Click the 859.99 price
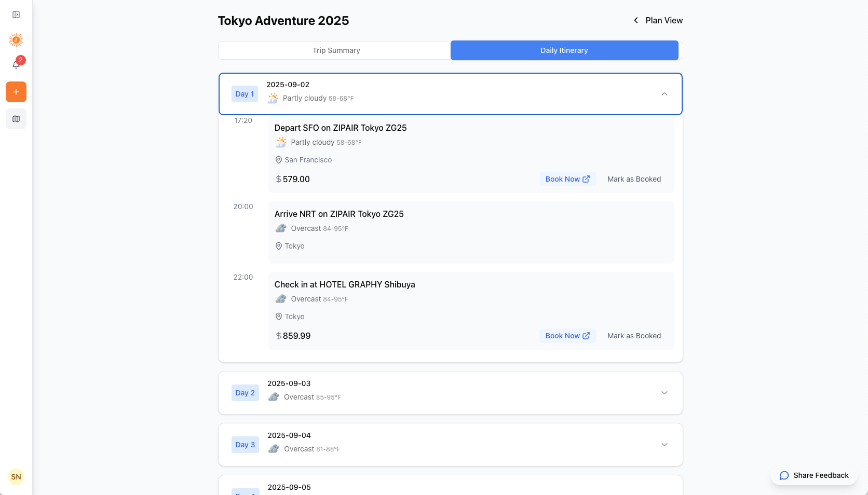The width and height of the screenshot is (868, 495). click(296, 336)
